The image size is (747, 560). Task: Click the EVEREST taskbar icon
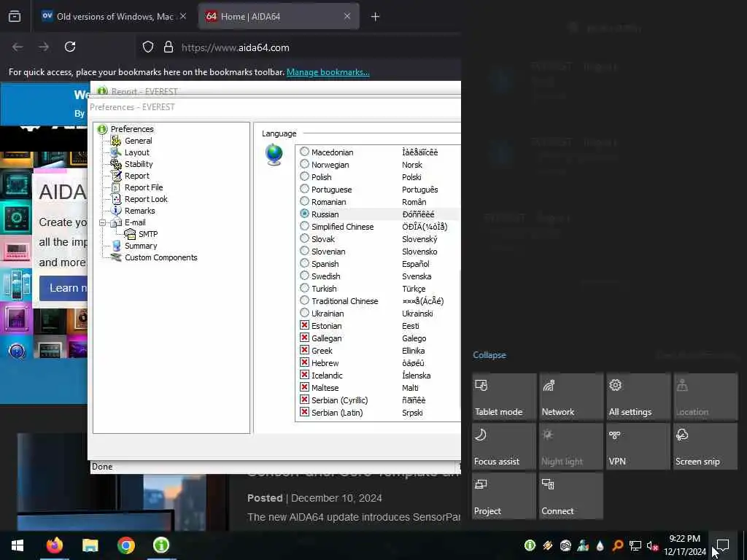tap(161, 545)
